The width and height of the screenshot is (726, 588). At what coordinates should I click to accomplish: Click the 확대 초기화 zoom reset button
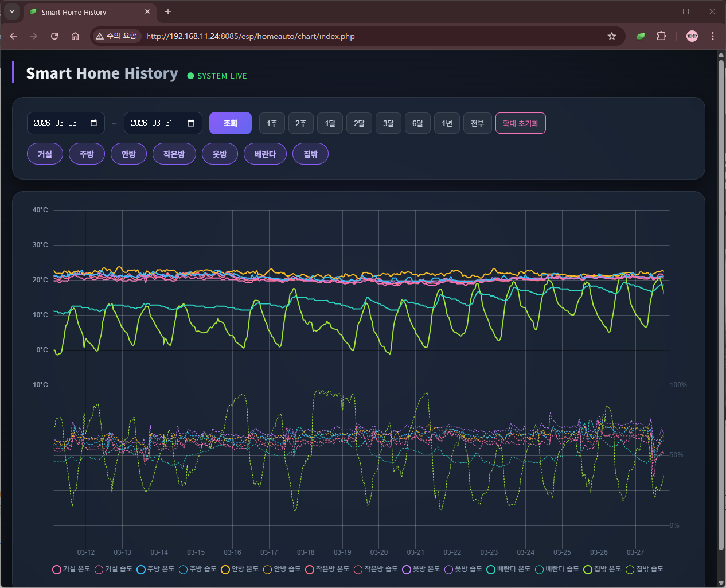[520, 123]
